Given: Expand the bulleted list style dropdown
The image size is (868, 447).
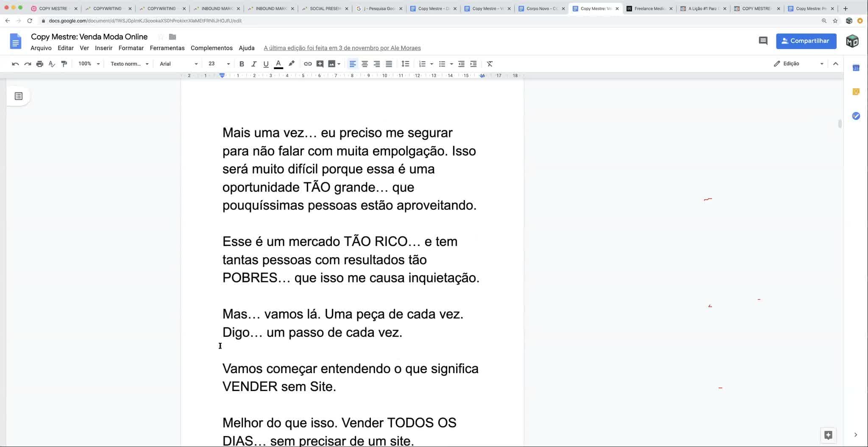Looking at the screenshot, I should 451,64.
